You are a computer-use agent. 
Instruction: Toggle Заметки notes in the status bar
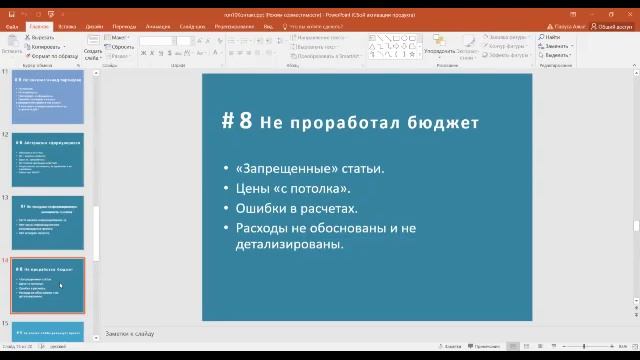[450, 347]
